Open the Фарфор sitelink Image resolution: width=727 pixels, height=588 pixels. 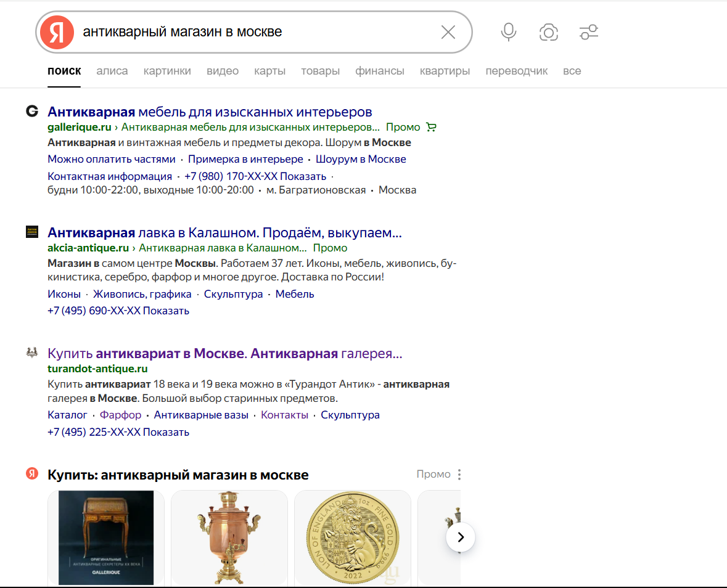(x=120, y=415)
